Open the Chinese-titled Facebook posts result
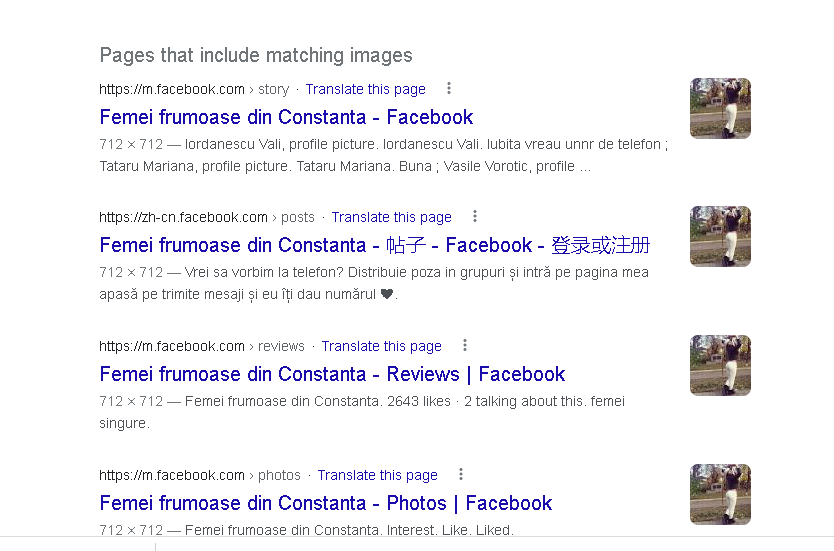Image resolution: width=834 pixels, height=551 pixels. (375, 245)
